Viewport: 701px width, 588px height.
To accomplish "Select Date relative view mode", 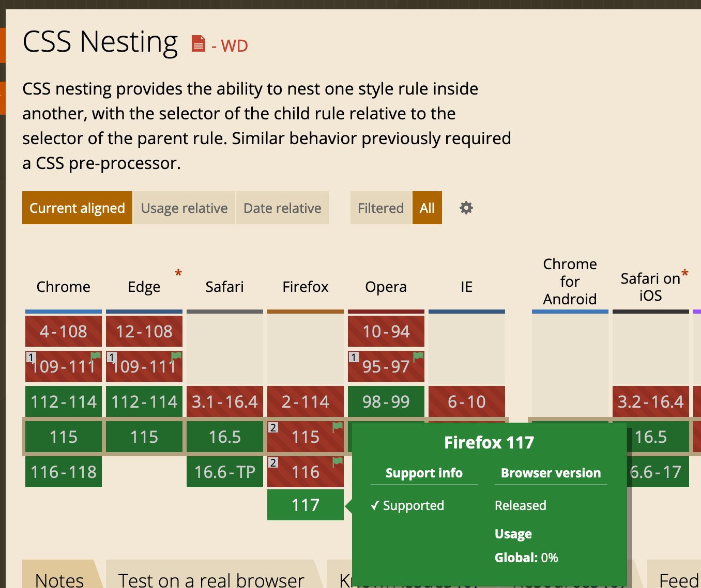I will [282, 208].
